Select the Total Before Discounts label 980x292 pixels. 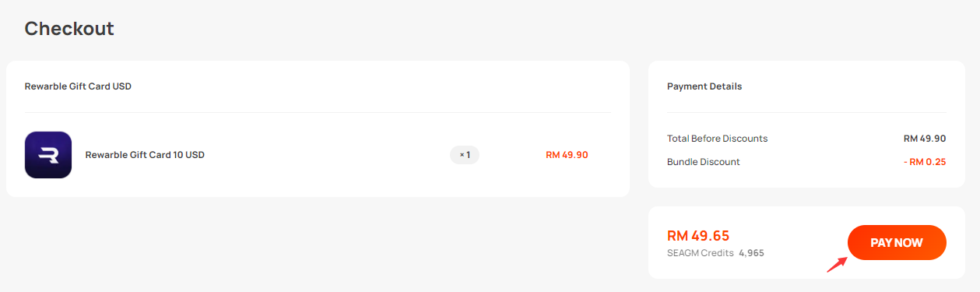click(717, 139)
